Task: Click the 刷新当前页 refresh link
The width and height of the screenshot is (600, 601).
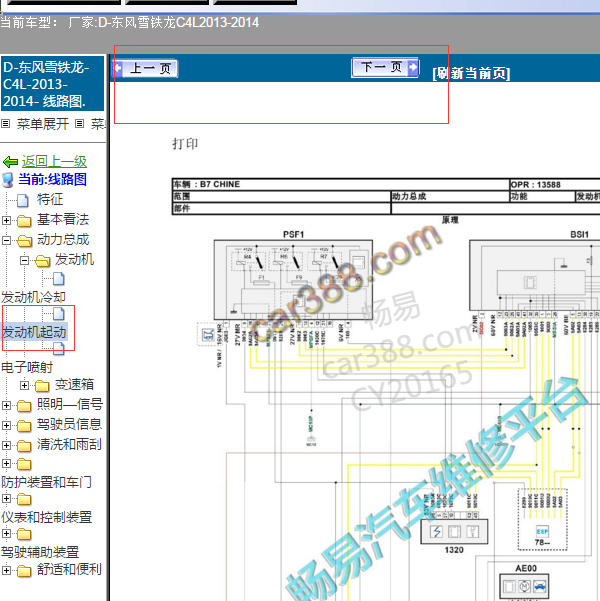Action: click(471, 73)
